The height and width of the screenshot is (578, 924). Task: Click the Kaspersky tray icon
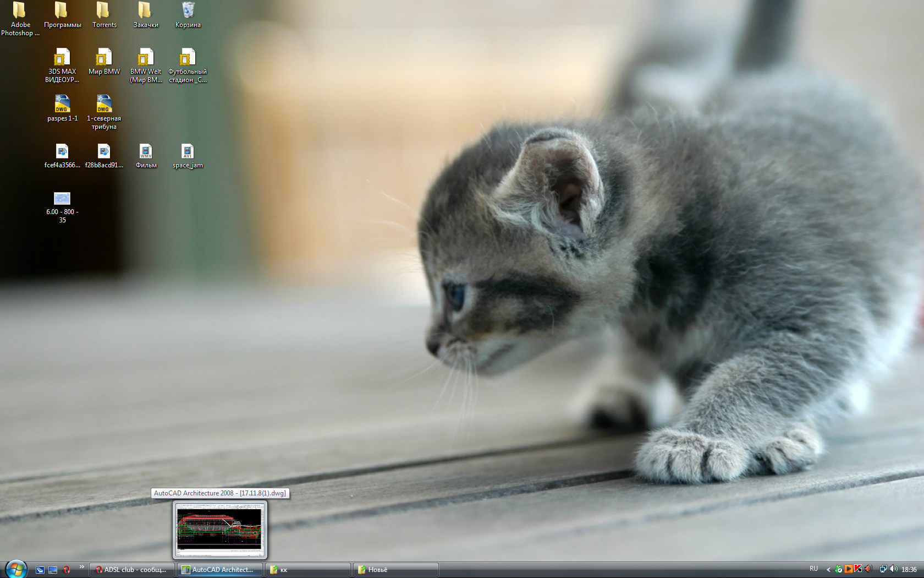(858, 569)
